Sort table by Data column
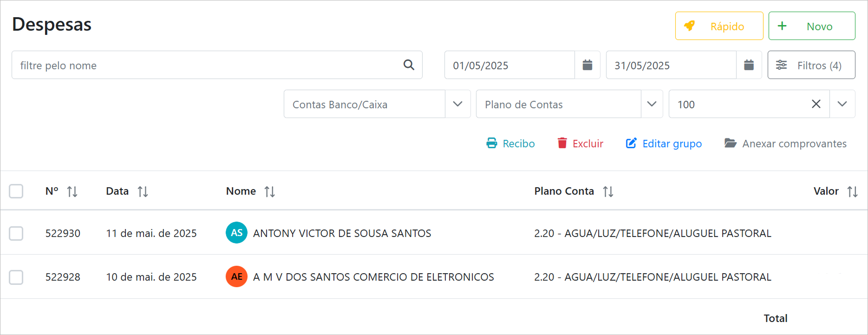This screenshot has width=868, height=335. pos(143,191)
